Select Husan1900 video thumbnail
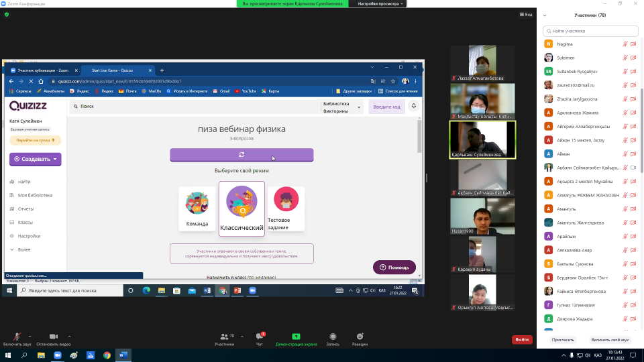 [x=482, y=217]
